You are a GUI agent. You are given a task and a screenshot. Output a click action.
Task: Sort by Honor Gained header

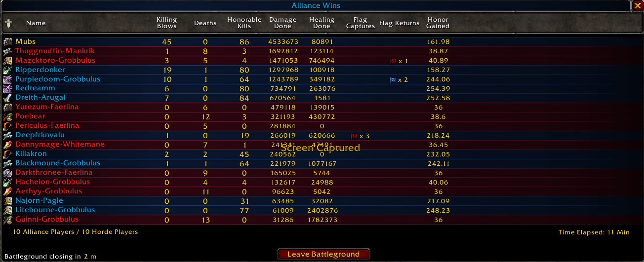[x=438, y=23]
